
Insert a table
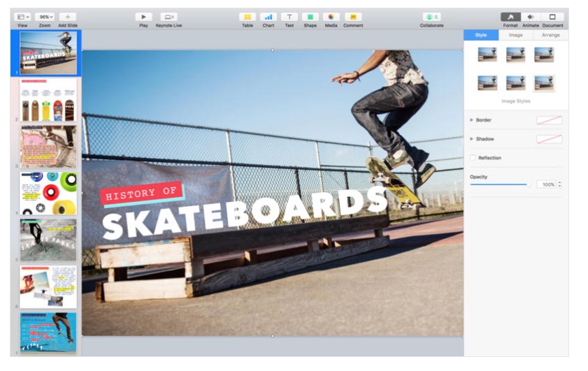(x=247, y=17)
